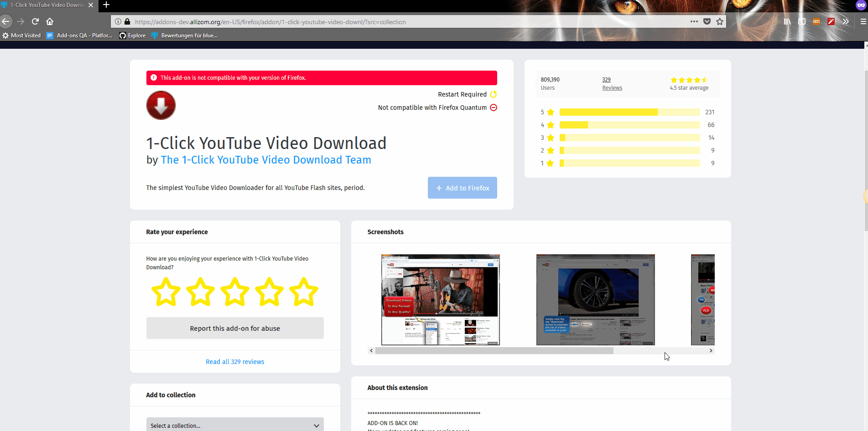
Task: Click the 231 five-star count
Action: coord(710,112)
